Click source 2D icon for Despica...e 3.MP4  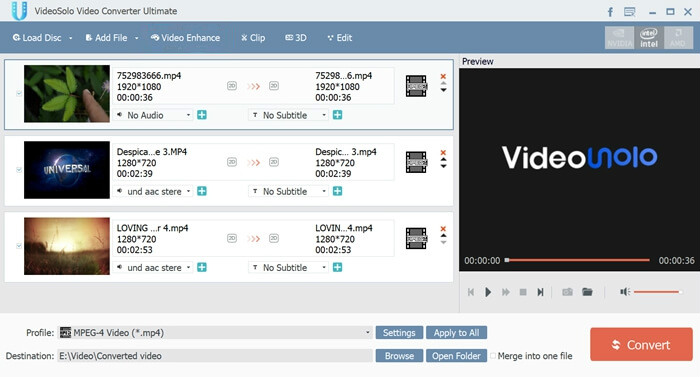click(232, 162)
